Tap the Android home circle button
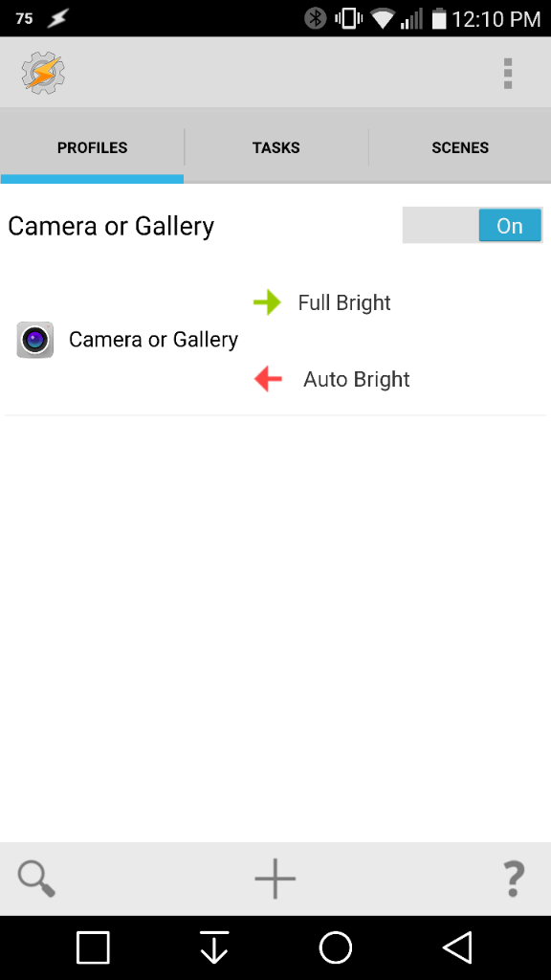Viewport: 551px width, 980px height. (336, 947)
